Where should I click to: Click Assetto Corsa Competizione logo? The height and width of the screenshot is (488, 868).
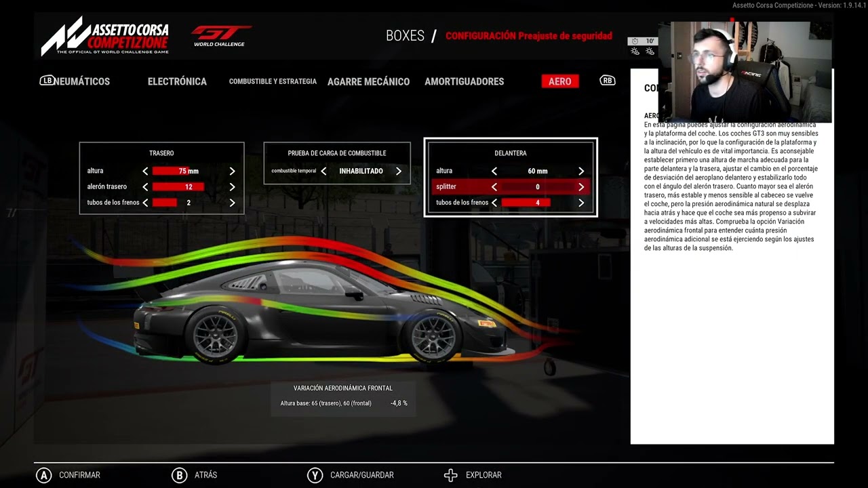click(x=105, y=36)
